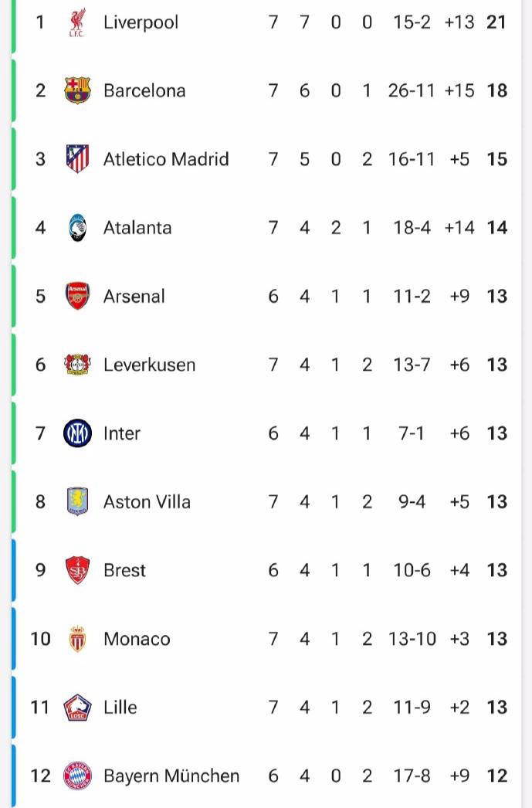Tap the Leverkusen badge icon

(77, 365)
